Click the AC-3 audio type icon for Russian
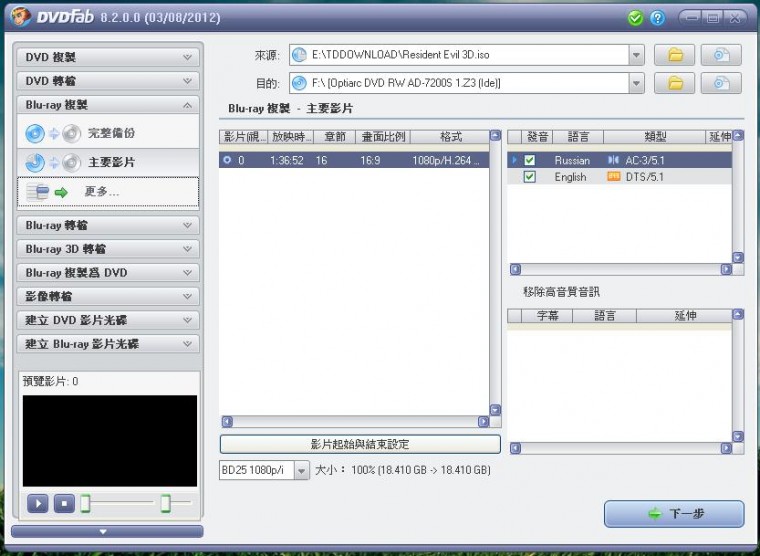This screenshot has width=760, height=556. pyautogui.click(x=613, y=160)
